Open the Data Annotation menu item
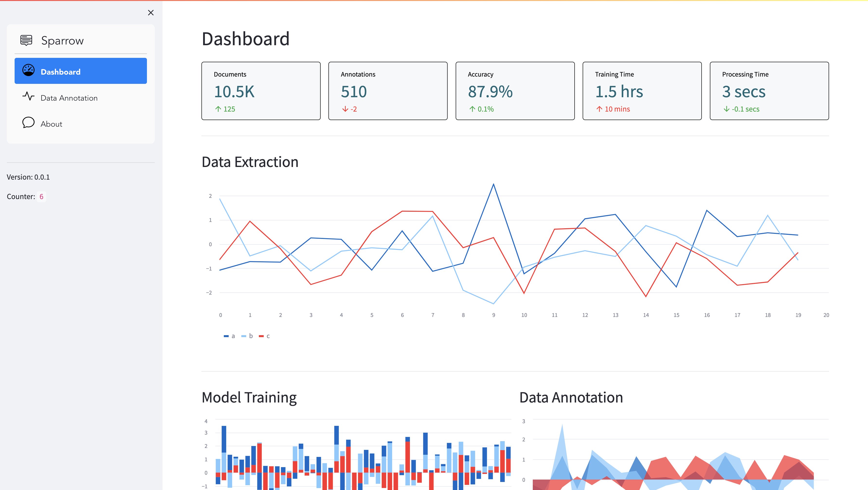The width and height of the screenshot is (868, 490). click(69, 98)
